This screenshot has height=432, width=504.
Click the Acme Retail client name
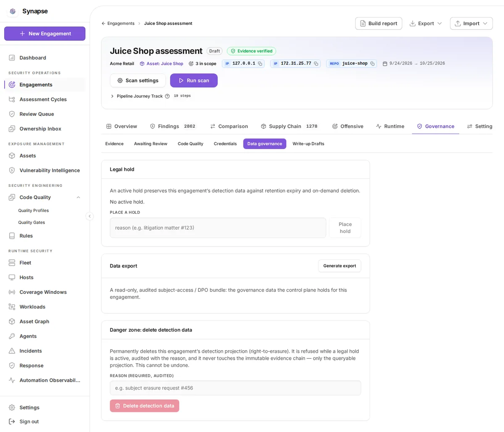click(x=122, y=64)
